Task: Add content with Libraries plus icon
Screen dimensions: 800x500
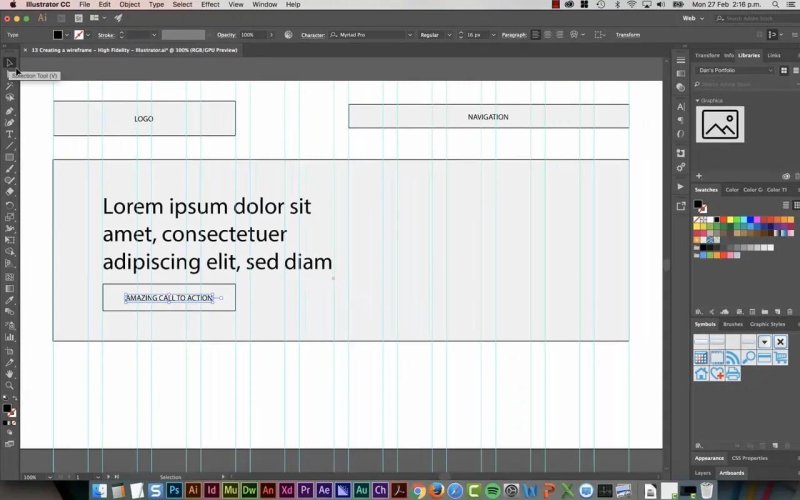Action: (699, 176)
